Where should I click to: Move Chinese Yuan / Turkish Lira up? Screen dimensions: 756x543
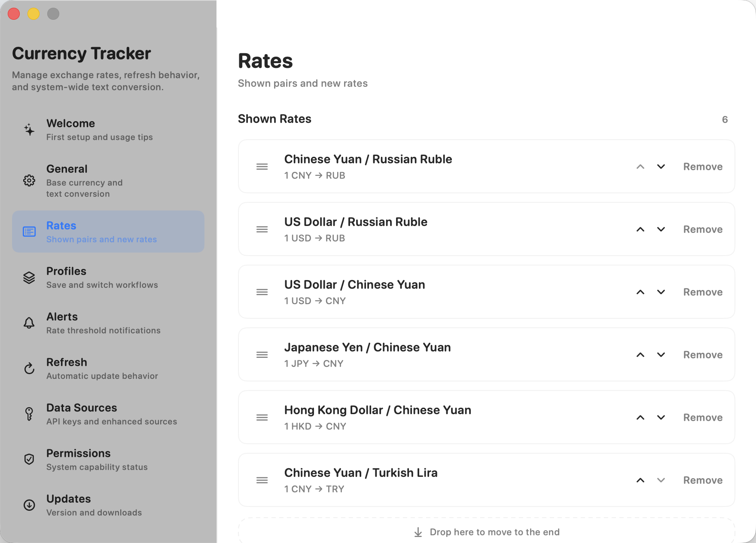point(640,480)
